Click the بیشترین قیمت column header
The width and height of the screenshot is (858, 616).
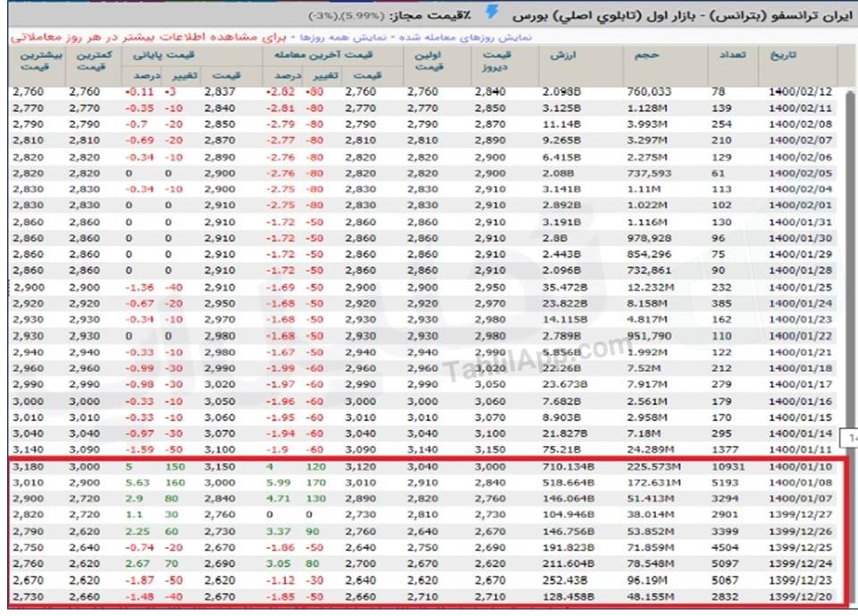tap(40, 61)
